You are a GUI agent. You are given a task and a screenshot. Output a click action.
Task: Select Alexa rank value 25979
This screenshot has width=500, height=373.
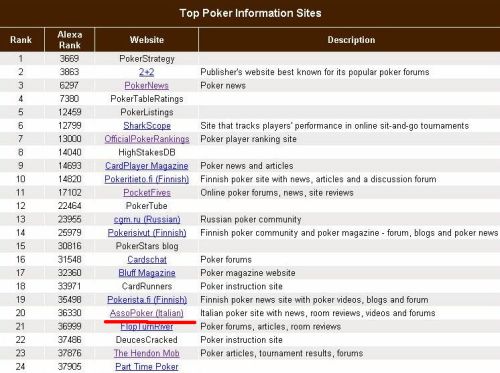tap(70, 233)
